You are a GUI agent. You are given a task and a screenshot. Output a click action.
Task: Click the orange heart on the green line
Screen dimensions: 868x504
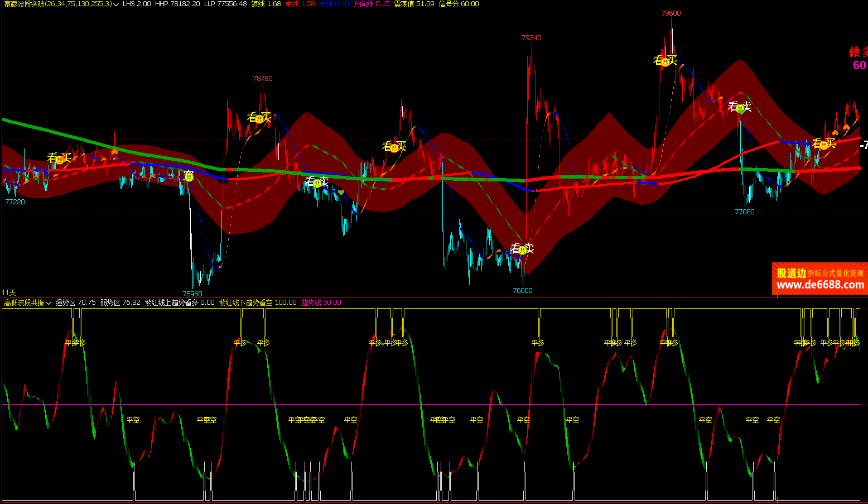pos(114,151)
